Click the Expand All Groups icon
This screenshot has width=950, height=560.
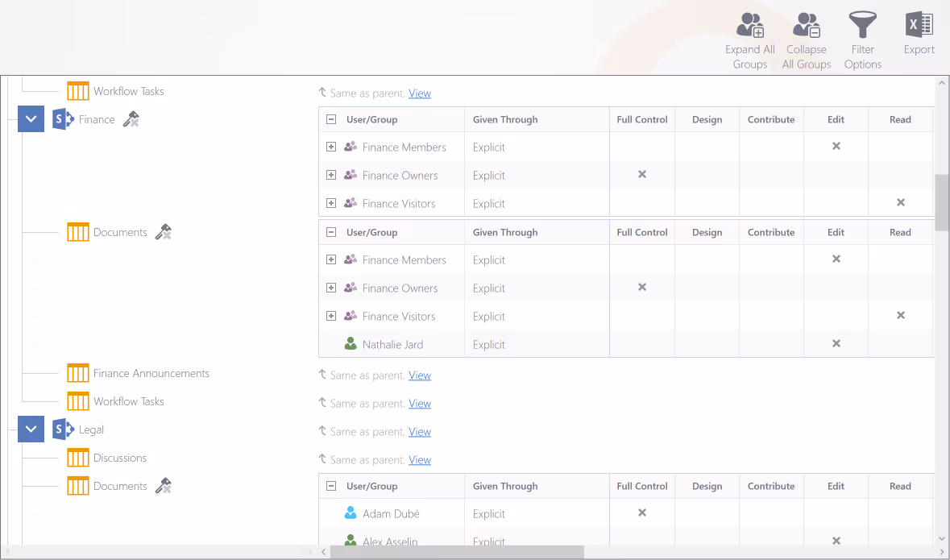[750, 25]
